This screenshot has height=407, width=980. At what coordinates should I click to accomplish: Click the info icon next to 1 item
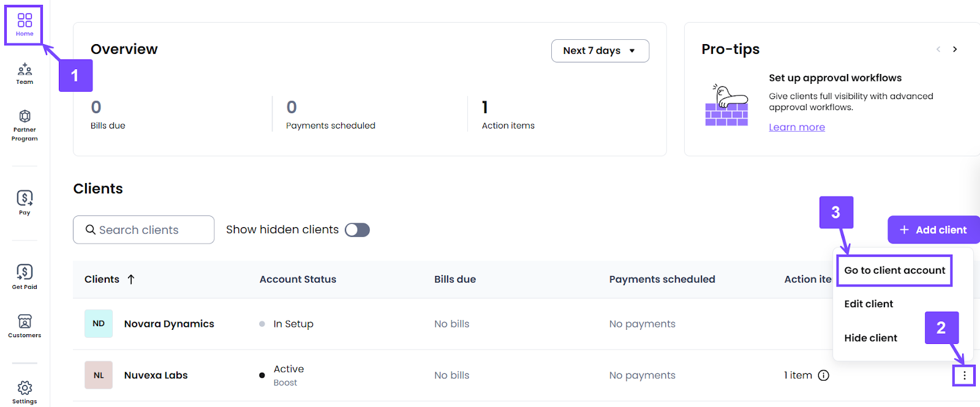(824, 375)
